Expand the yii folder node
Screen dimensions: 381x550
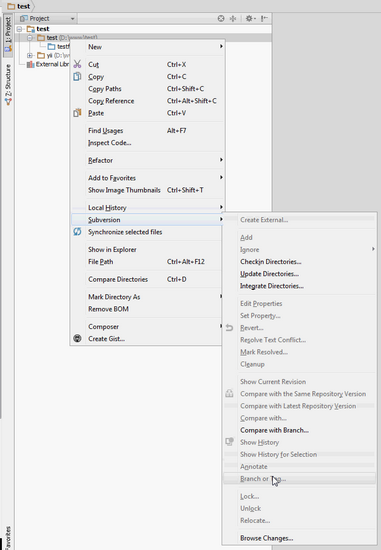[x=30, y=55]
